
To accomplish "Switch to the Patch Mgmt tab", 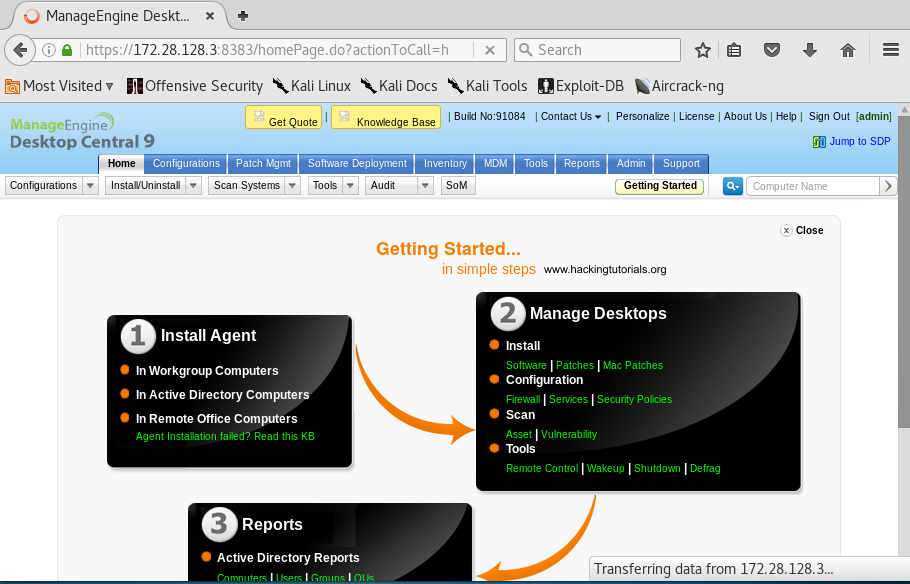I will click(x=263, y=164).
